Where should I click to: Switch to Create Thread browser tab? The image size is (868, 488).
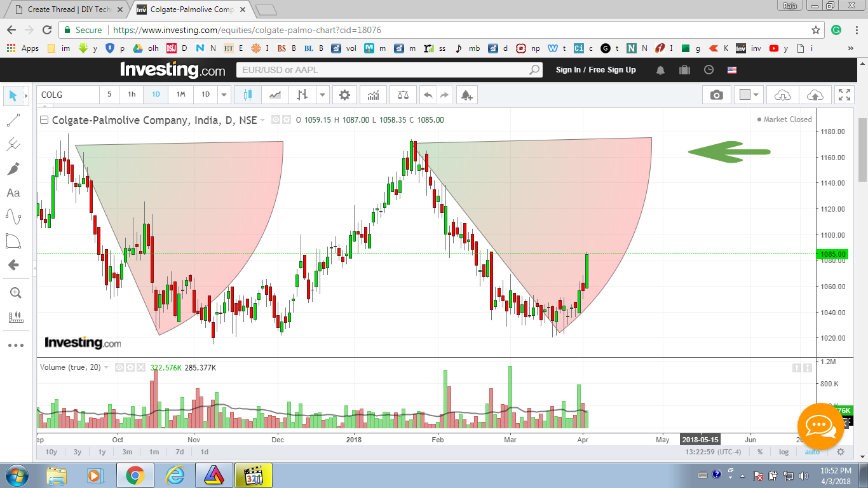tap(69, 10)
